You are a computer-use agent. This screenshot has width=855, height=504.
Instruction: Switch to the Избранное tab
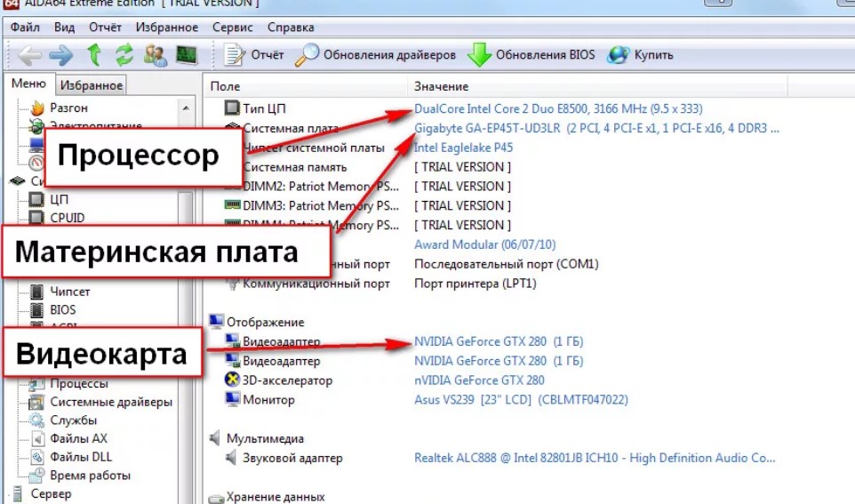coord(91,85)
